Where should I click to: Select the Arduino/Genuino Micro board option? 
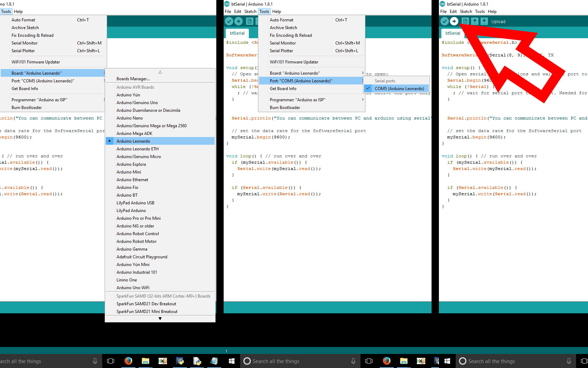coord(160,156)
